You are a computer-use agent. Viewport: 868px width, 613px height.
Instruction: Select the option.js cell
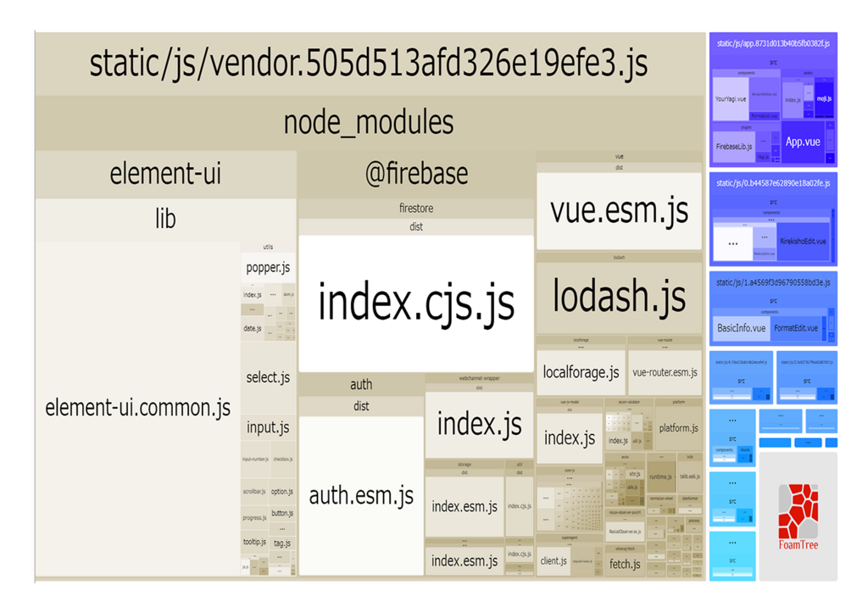pyautogui.click(x=282, y=491)
